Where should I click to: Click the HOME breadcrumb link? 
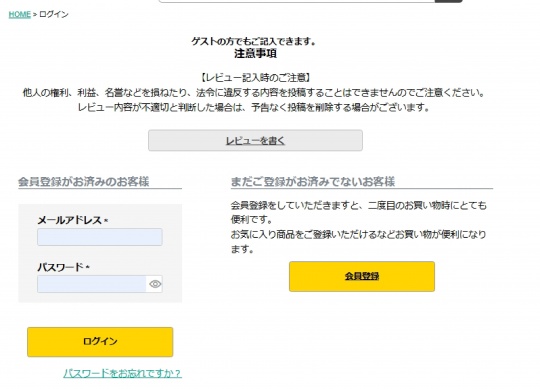[20, 14]
